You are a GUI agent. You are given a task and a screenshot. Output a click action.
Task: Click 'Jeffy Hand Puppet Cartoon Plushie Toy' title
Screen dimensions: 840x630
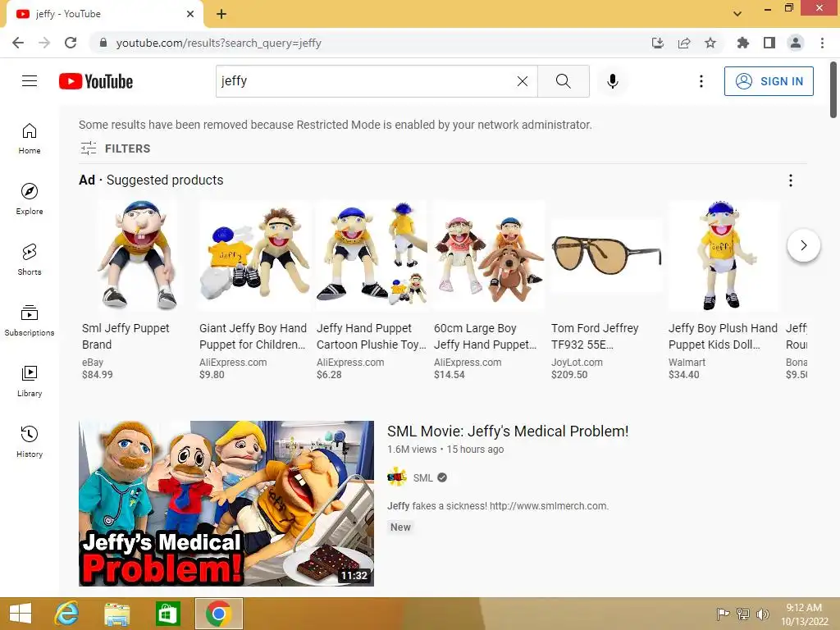pyautogui.click(x=372, y=336)
